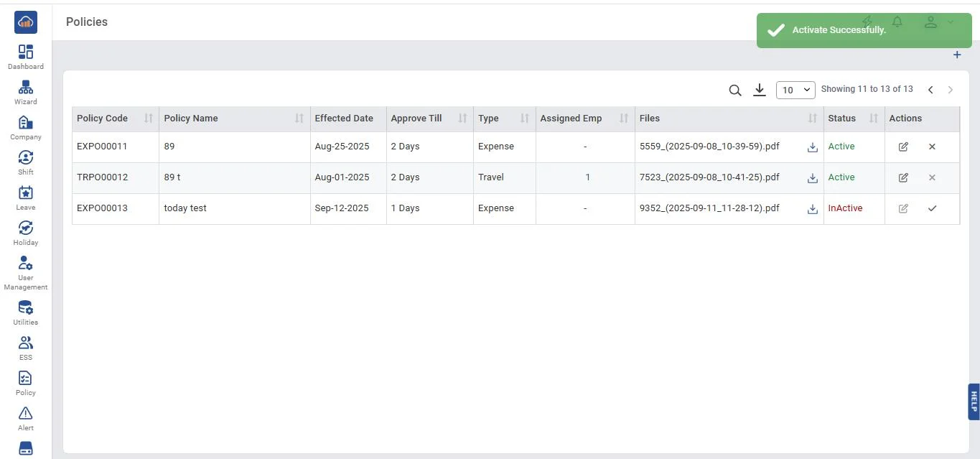Click the search magnifier icon above table

(x=734, y=91)
